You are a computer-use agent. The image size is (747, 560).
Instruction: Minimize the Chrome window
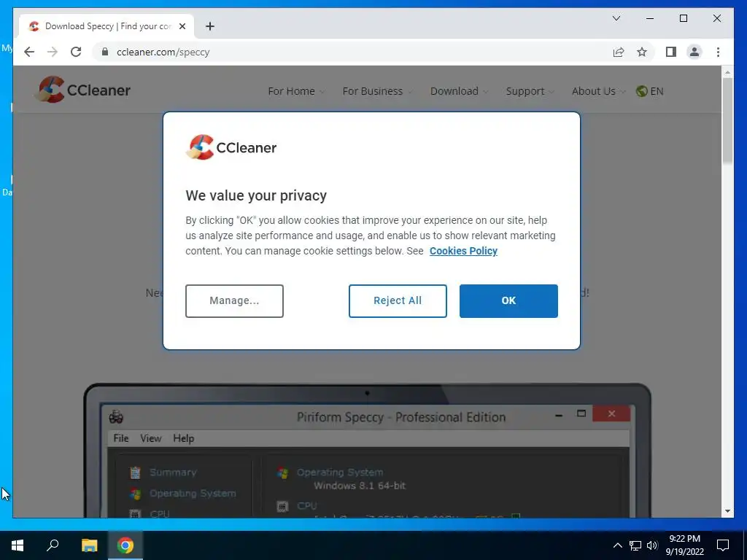pyautogui.click(x=650, y=18)
